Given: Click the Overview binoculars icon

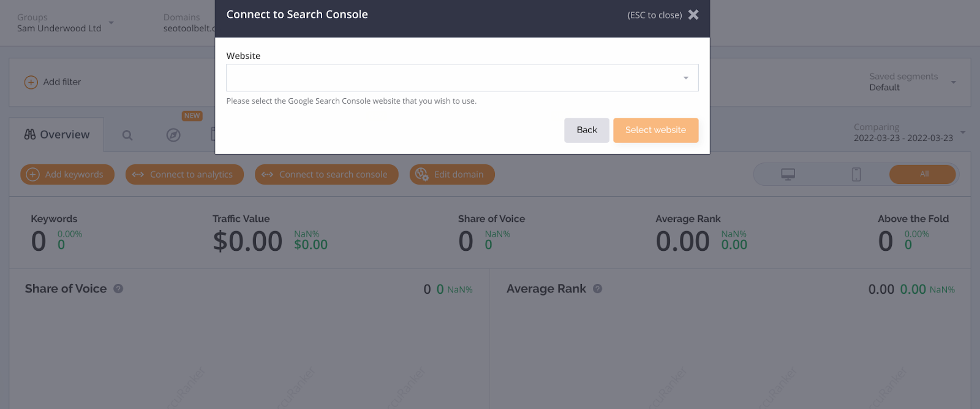Looking at the screenshot, I should [x=30, y=134].
